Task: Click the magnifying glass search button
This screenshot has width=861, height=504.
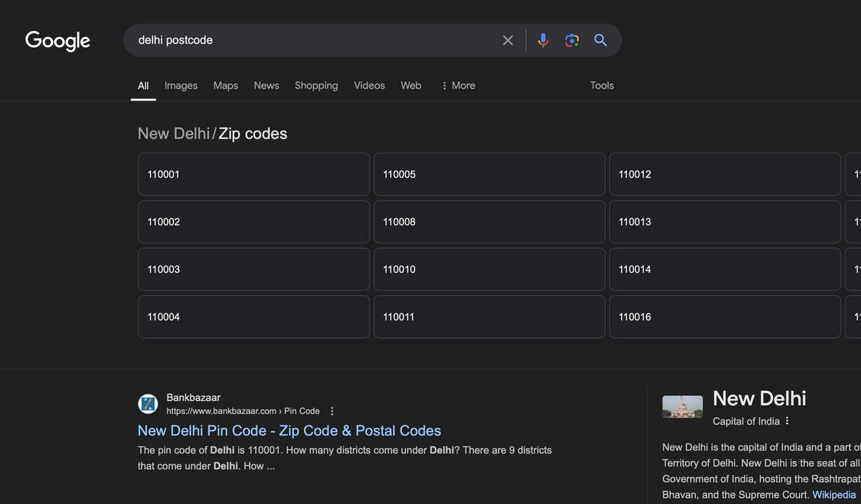Action: click(x=601, y=40)
